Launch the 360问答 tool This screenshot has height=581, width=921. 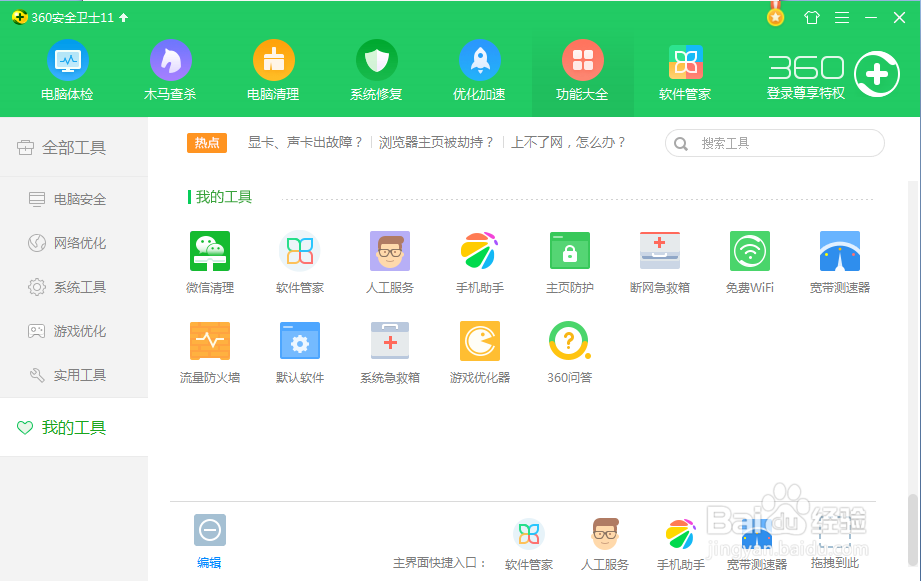(x=570, y=352)
